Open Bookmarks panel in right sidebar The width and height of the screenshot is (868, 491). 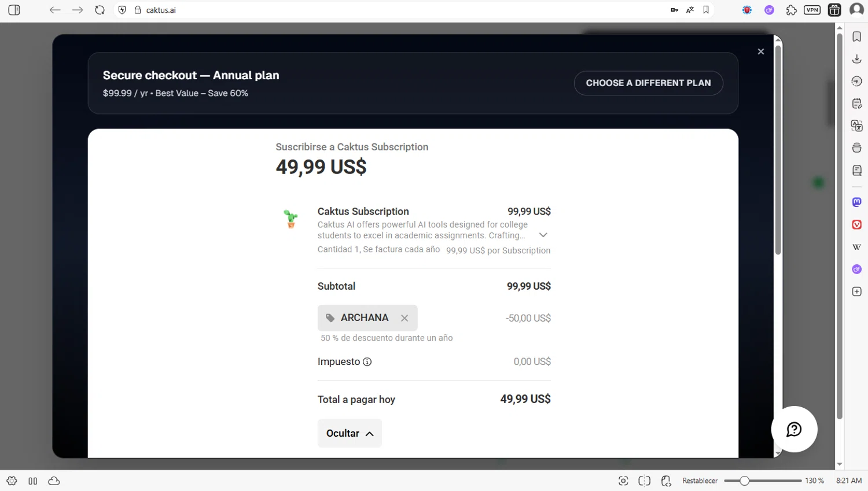click(x=857, y=36)
